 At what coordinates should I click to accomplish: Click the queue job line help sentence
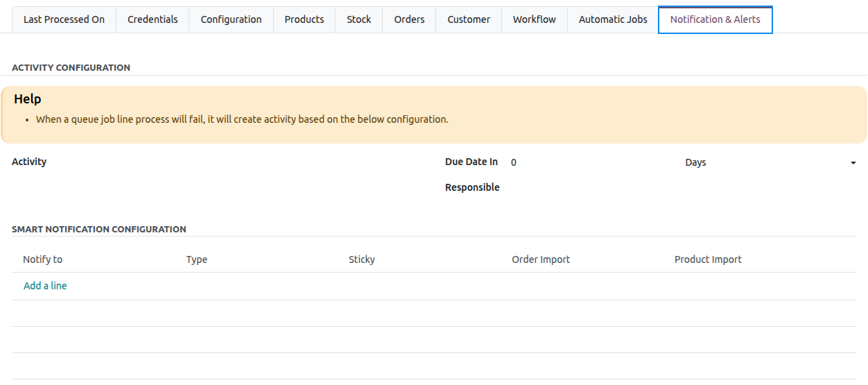[242, 119]
